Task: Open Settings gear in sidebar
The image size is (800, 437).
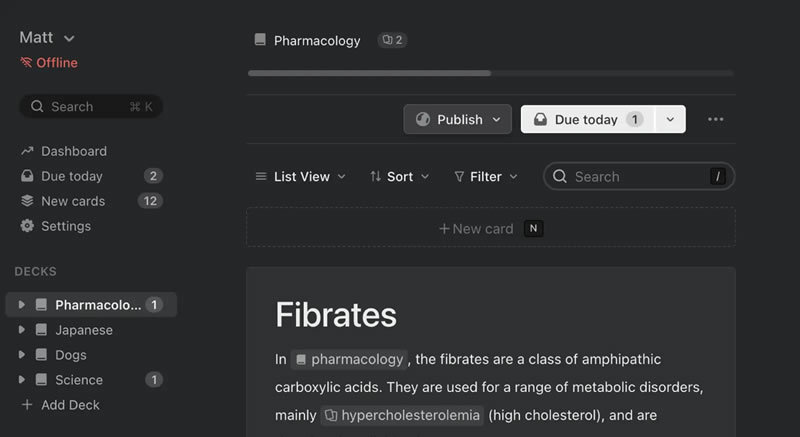Action: pos(27,226)
